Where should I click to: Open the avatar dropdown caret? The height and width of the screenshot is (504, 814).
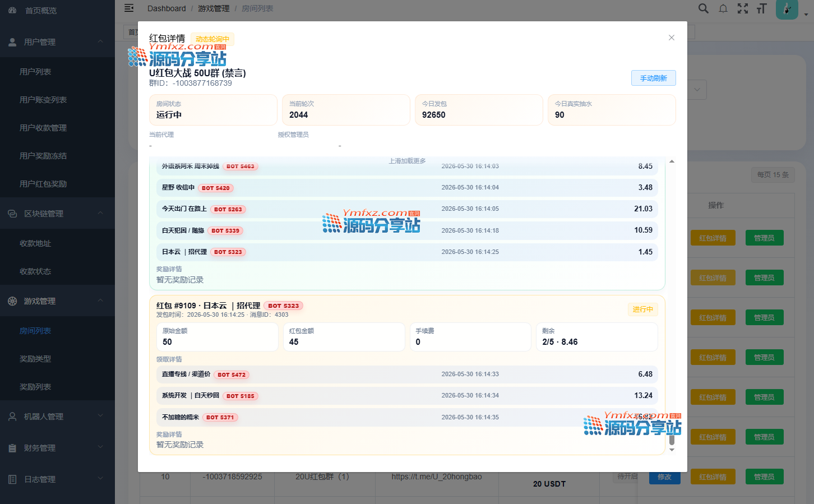[806, 15]
